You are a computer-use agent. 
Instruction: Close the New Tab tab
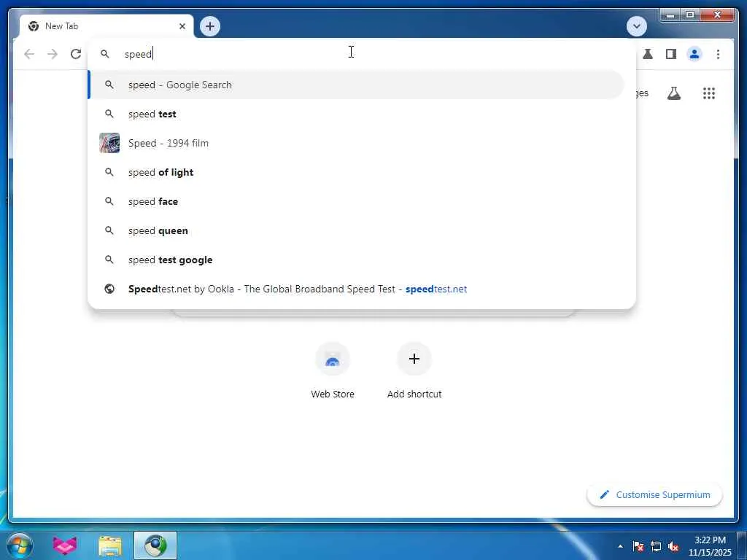[x=182, y=26]
